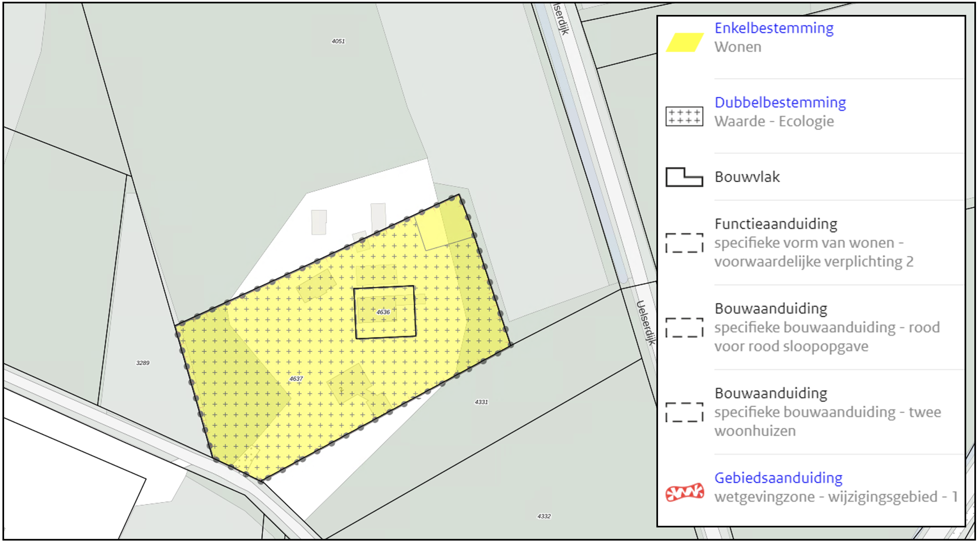Click parcel label 4051 on the map
980x544 pixels.
click(x=338, y=41)
